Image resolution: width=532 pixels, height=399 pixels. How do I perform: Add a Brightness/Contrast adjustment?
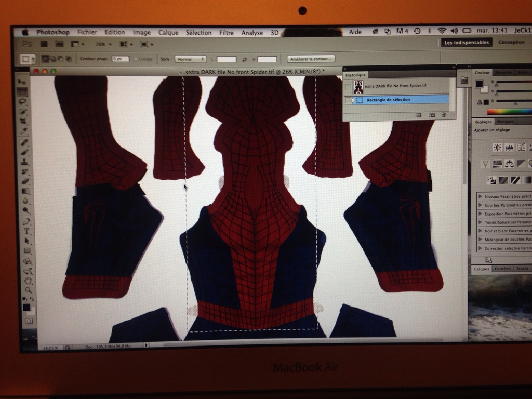pyautogui.click(x=497, y=147)
